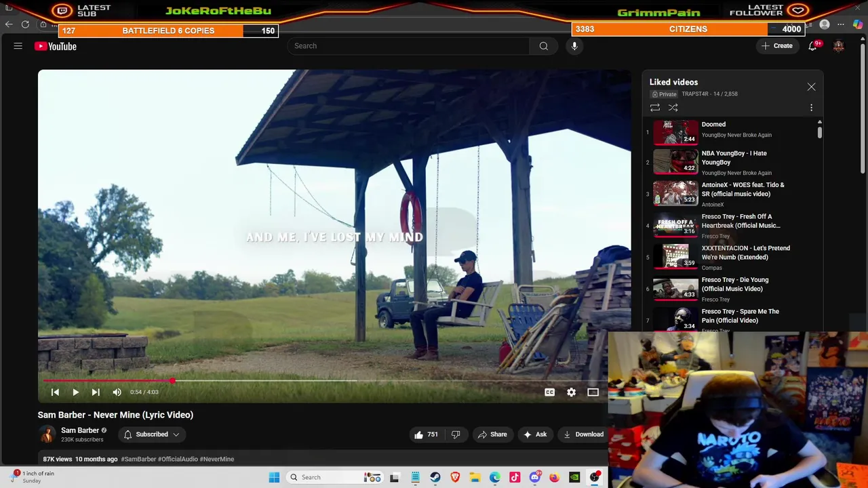
Task: Mute the video volume speaker
Action: (x=117, y=392)
